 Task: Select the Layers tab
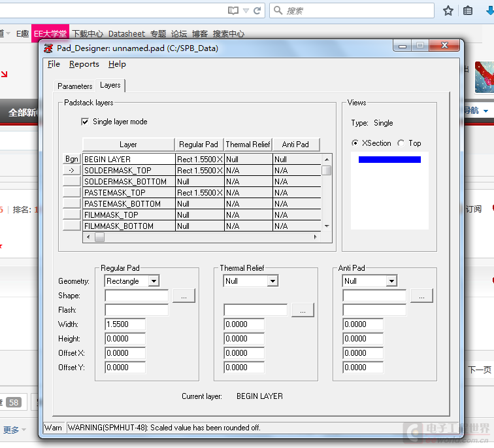[x=110, y=85]
